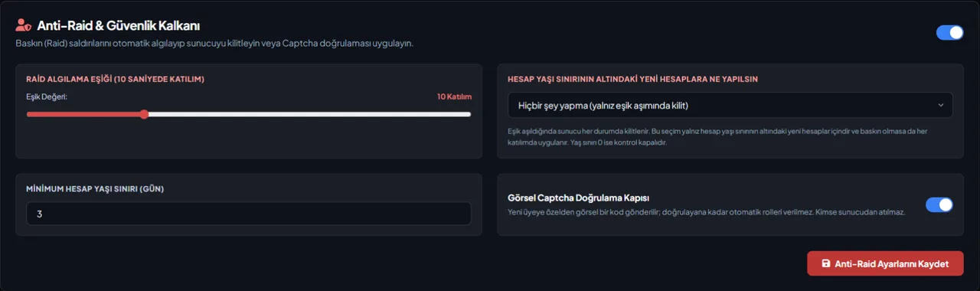Click the Baskın (Raid) saldırılarını description line
The height and width of the screenshot is (291, 980).
(214, 44)
